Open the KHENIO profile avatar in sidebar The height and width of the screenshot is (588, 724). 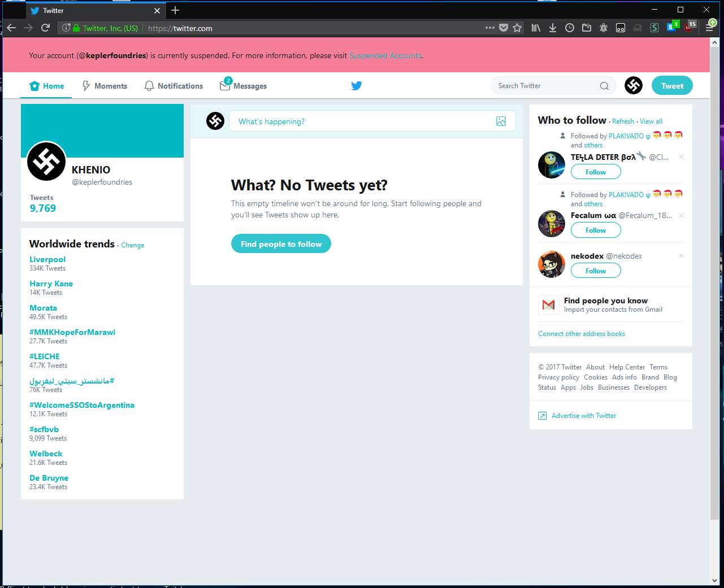coord(46,162)
